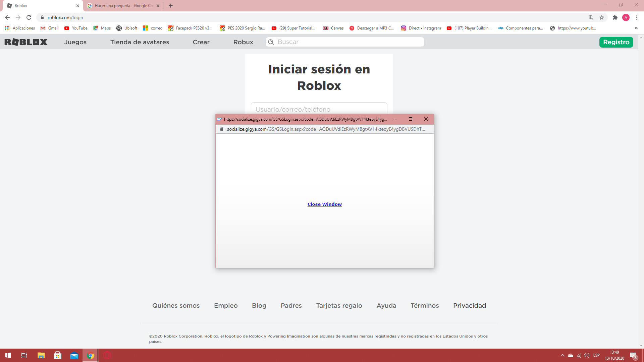Click the ESP language indicator
The image size is (644, 362).
pos(596,355)
